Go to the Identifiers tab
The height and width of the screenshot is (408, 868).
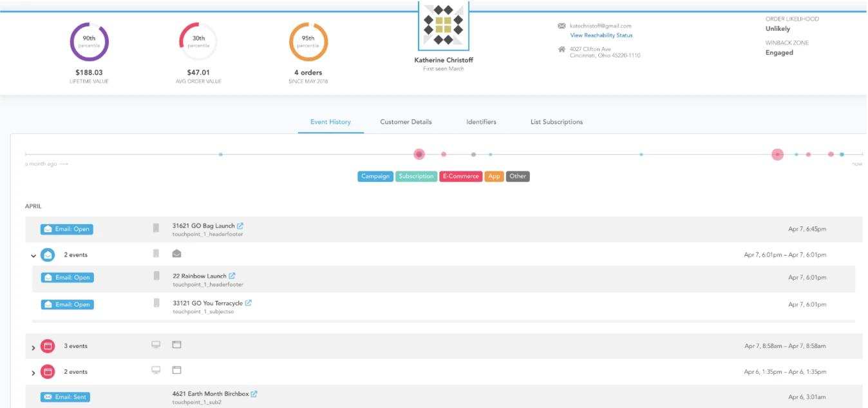pos(481,122)
